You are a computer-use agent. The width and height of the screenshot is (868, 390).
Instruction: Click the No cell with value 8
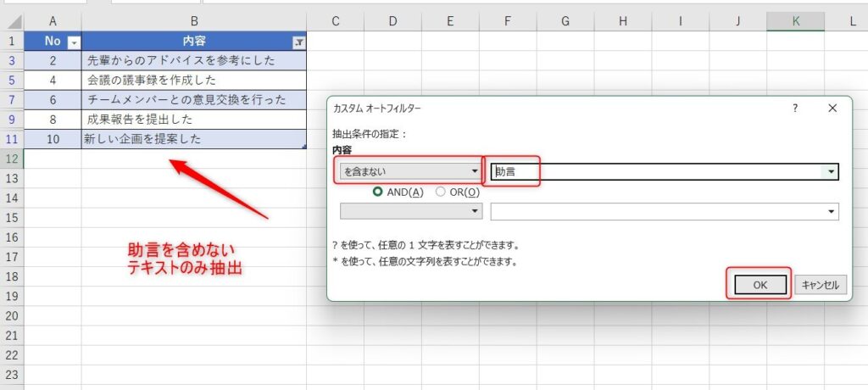53,120
